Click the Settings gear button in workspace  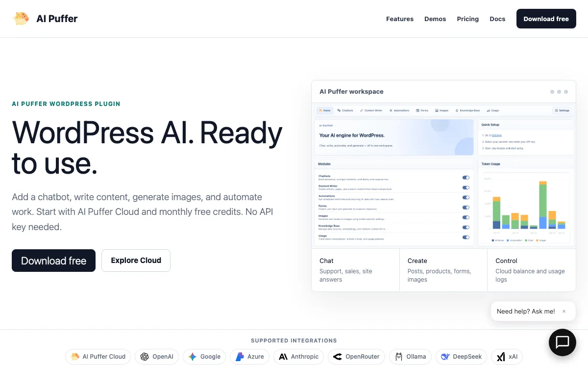point(563,110)
